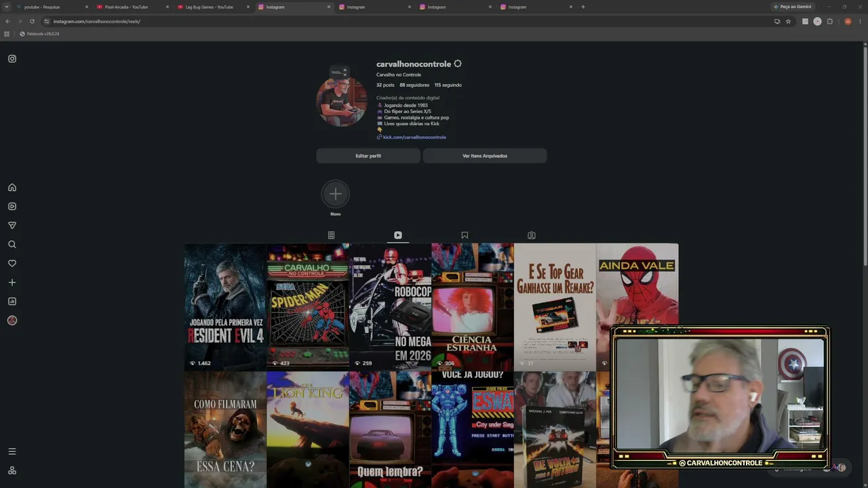Image resolution: width=868 pixels, height=488 pixels.
Task: Click the 32 posts count
Action: 385,85
